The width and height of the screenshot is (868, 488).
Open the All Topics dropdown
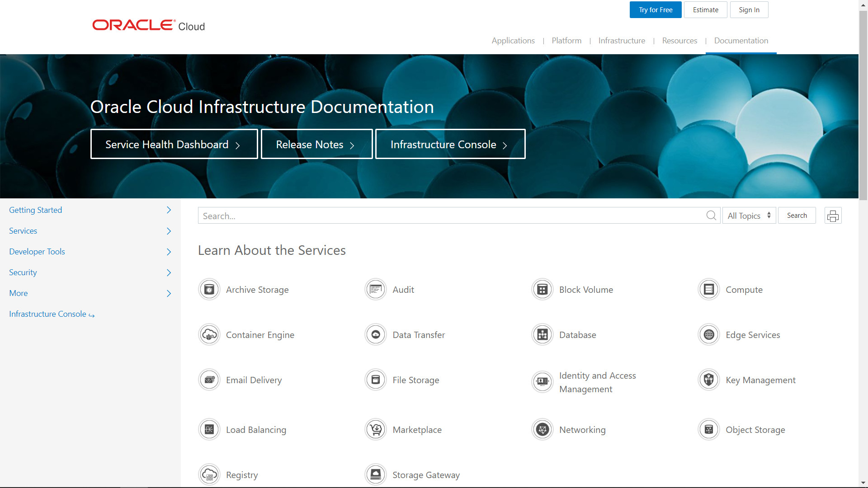(749, 216)
